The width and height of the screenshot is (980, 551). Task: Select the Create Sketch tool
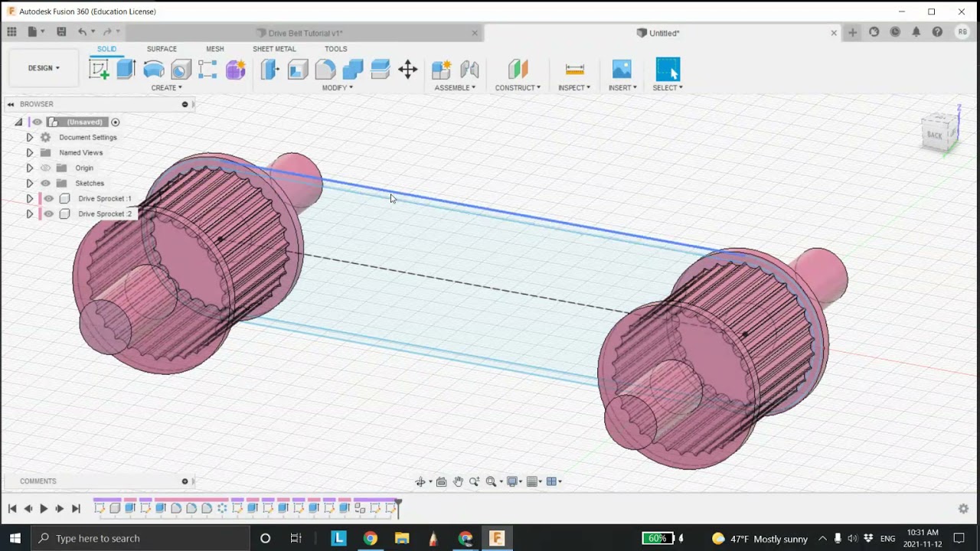[x=99, y=70]
